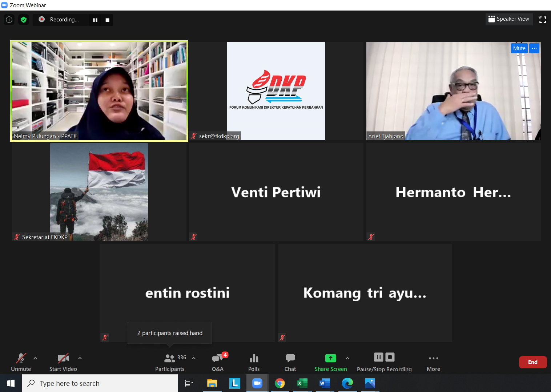Expand audio options arrow beside Unmute
The height and width of the screenshot is (392, 551).
35,358
